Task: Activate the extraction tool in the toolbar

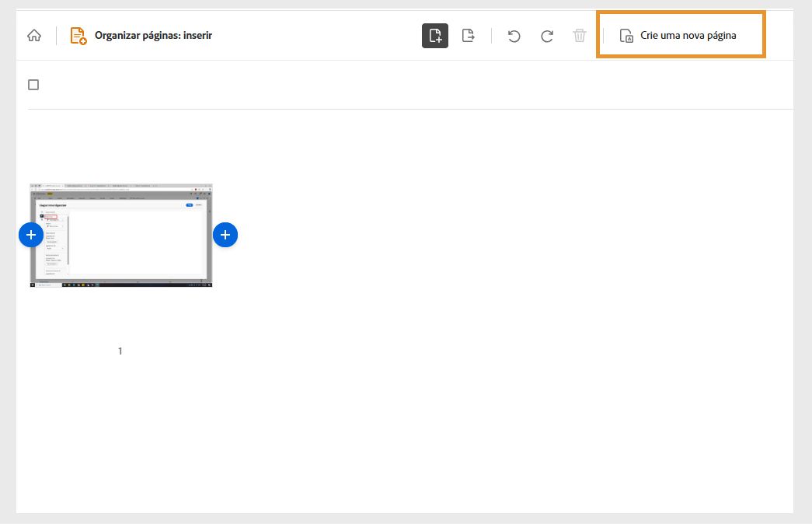Action: coord(469,34)
